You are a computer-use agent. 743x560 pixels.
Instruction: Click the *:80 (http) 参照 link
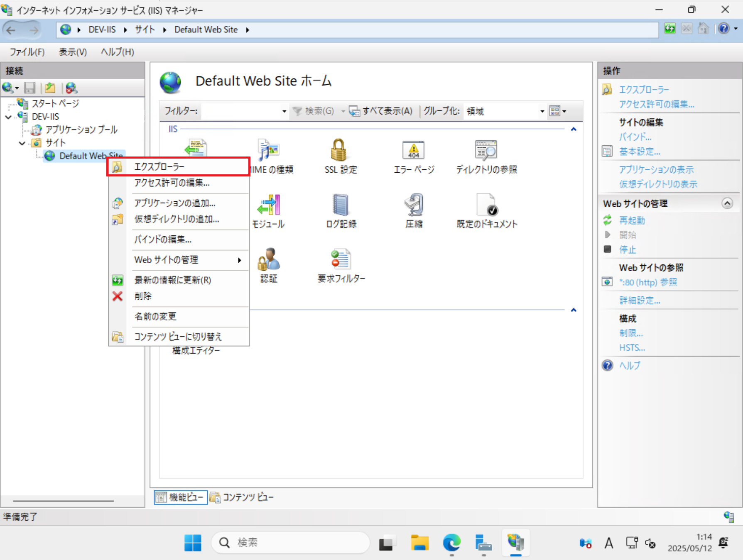click(x=648, y=282)
